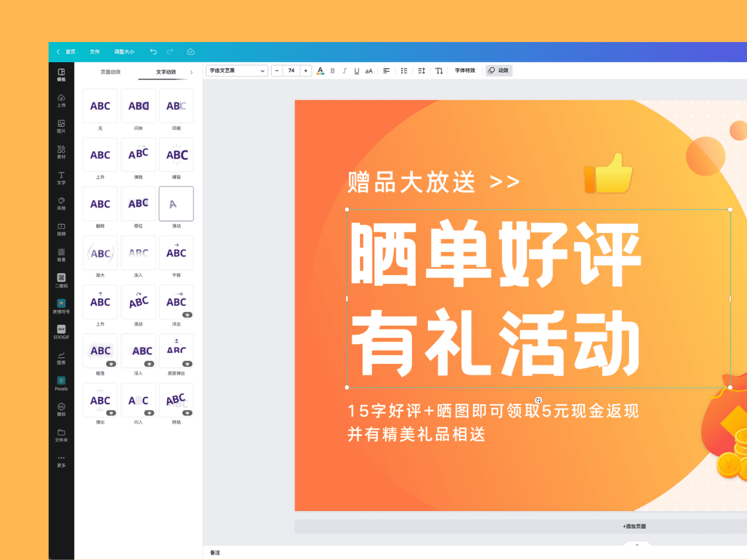Open the 视频 video panel
The width and height of the screenshot is (747, 560).
coord(61,229)
